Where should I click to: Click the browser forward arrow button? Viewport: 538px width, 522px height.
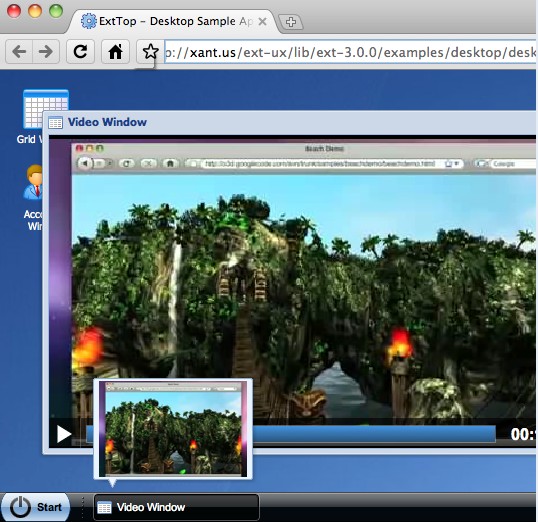[46, 52]
